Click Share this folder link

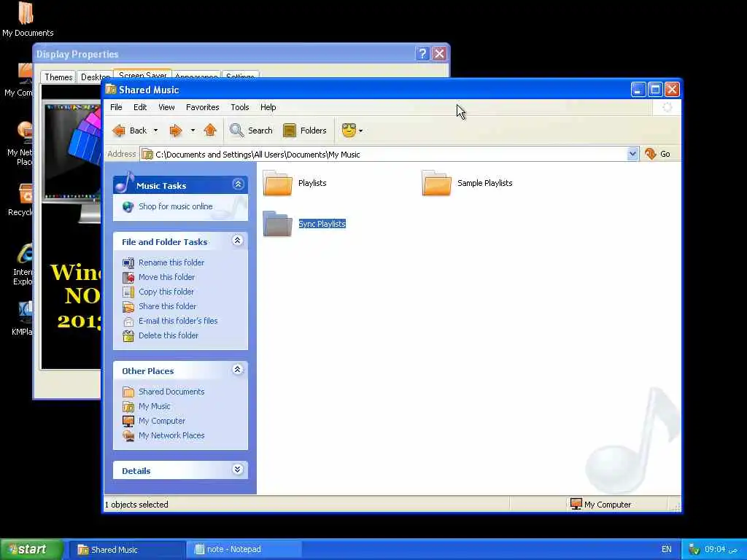click(167, 306)
